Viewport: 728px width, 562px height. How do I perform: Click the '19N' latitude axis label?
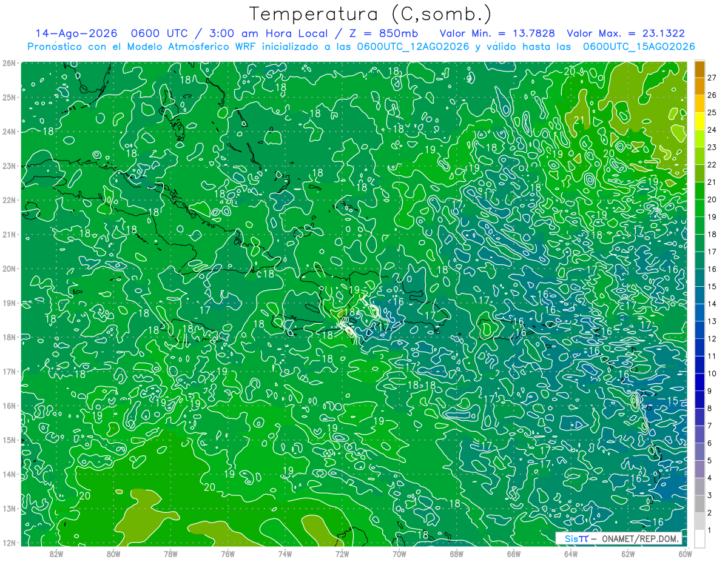click(x=8, y=303)
